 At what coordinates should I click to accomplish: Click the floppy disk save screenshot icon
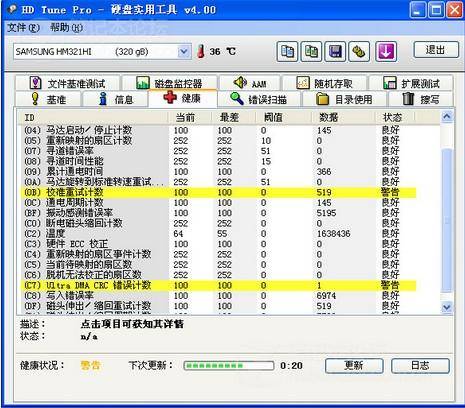pyautogui.click(x=335, y=52)
